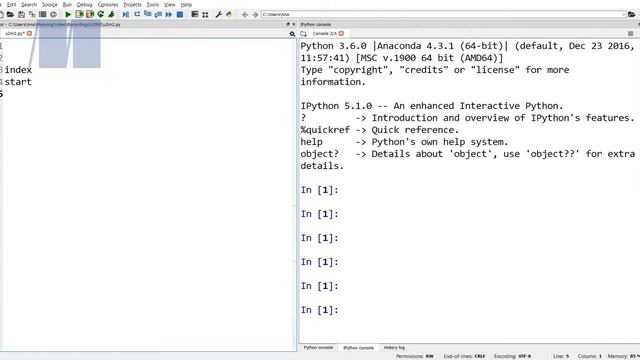Run the file with the green play button
Viewport: 640px width, 360px height.
68,14
